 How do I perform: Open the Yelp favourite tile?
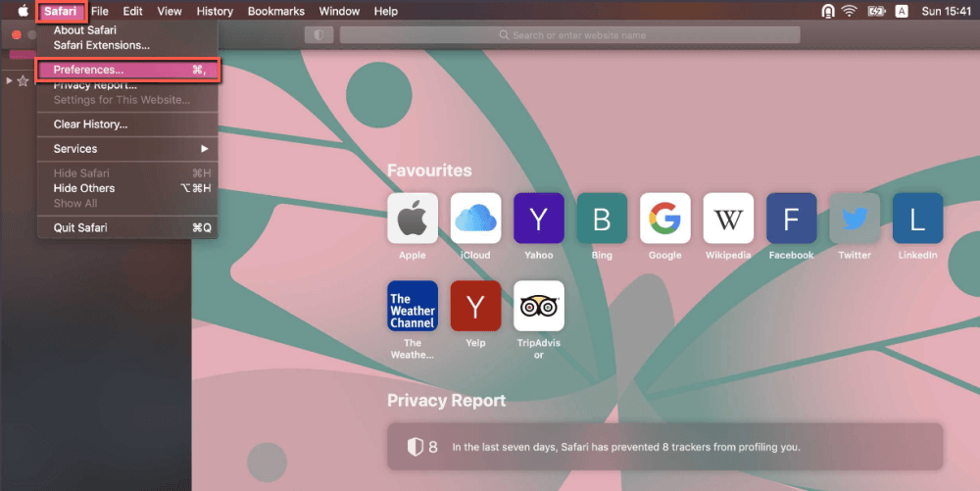pos(475,306)
